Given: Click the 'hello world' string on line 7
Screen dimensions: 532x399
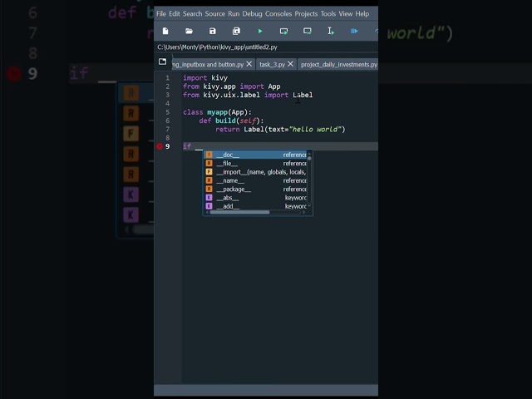Looking at the screenshot, I should coord(317,130).
